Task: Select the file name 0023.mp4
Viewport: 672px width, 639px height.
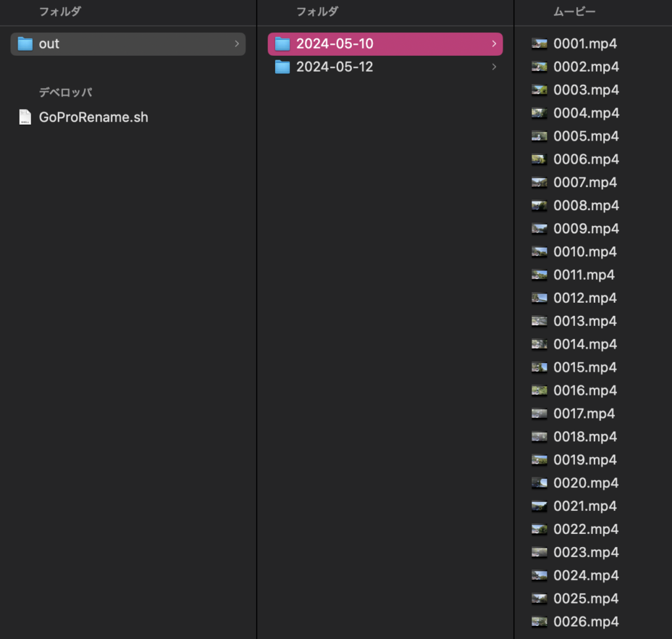Action: [586, 553]
